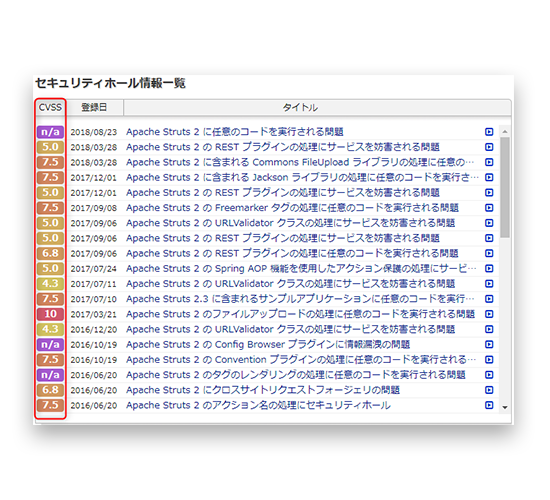Screen dimensions: 550x500
Task: Click scrollbar up arrow
Action: click(x=505, y=132)
